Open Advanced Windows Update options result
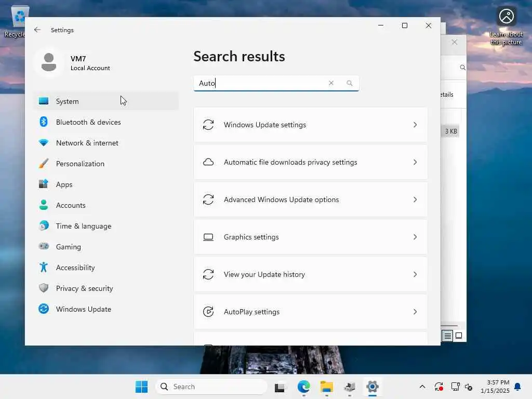Viewport: 532px width, 399px height. pos(311,199)
